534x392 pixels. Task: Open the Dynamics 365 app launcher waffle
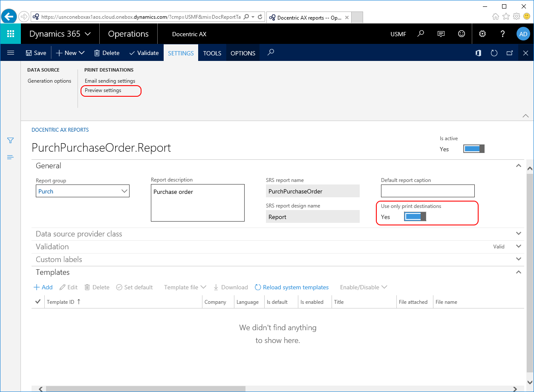click(x=11, y=34)
